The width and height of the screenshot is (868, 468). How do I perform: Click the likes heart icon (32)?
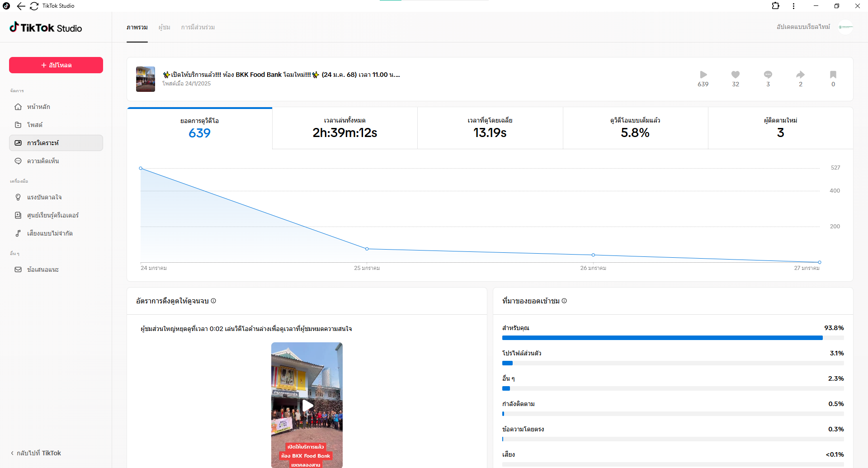pyautogui.click(x=736, y=75)
